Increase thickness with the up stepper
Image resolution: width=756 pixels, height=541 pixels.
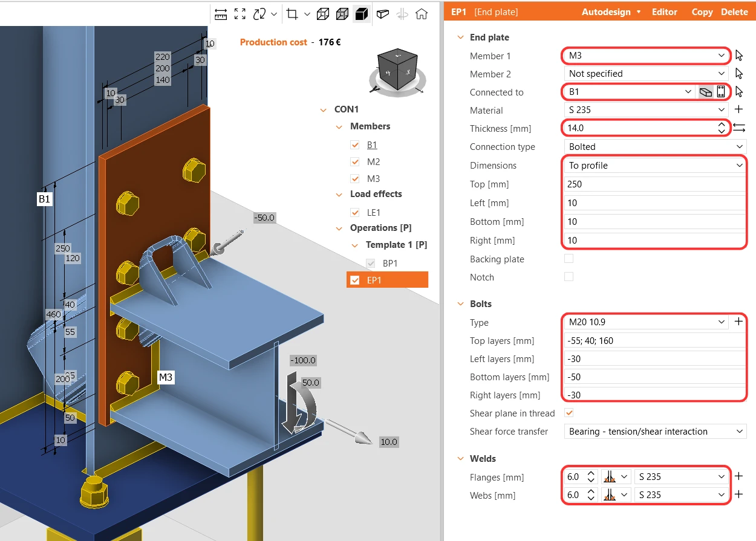point(721,125)
